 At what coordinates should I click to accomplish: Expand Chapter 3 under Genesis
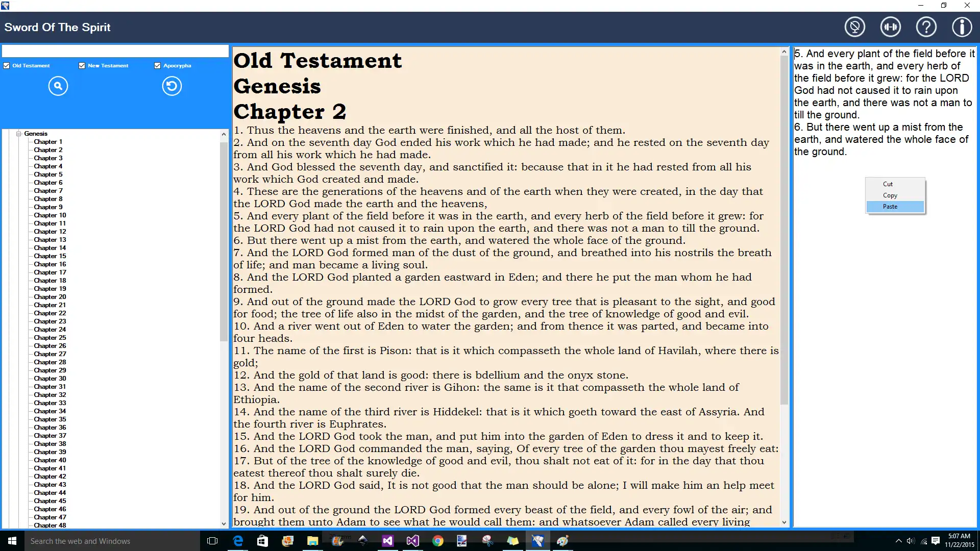pyautogui.click(x=48, y=158)
